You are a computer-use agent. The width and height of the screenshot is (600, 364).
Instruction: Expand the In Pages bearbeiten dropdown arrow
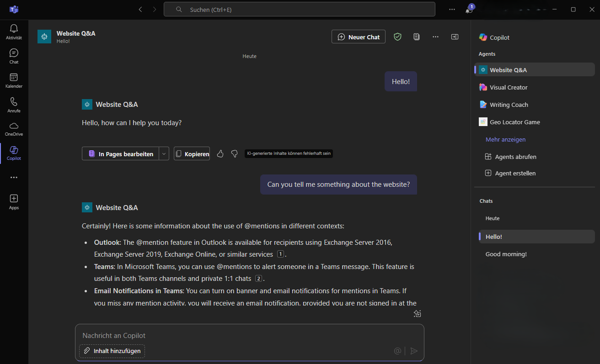pyautogui.click(x=164, y=154)
